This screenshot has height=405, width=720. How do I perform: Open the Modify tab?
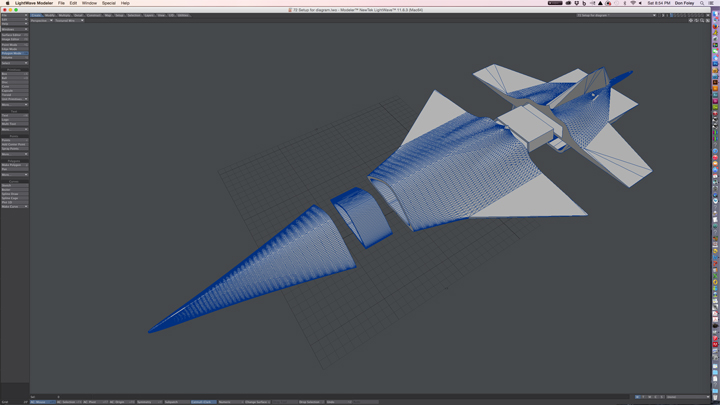tap(50, 15)
